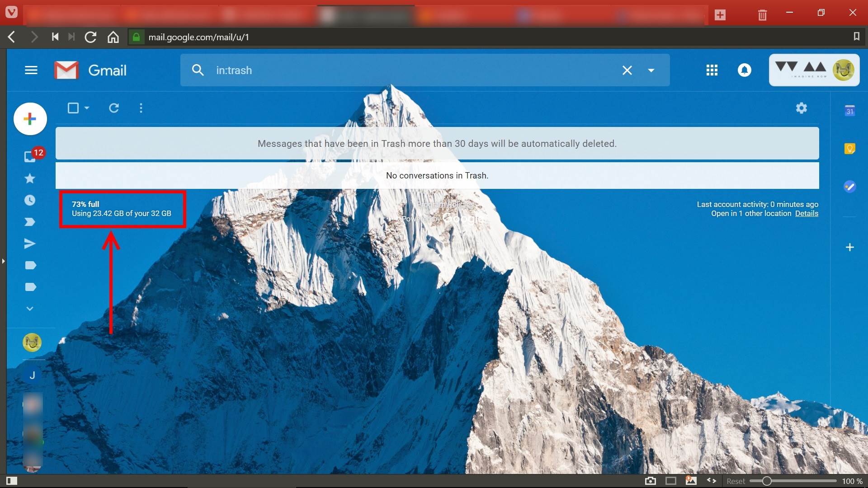
Task: Expand More labels chevron in sidebar
Action: tap(30, 309)
